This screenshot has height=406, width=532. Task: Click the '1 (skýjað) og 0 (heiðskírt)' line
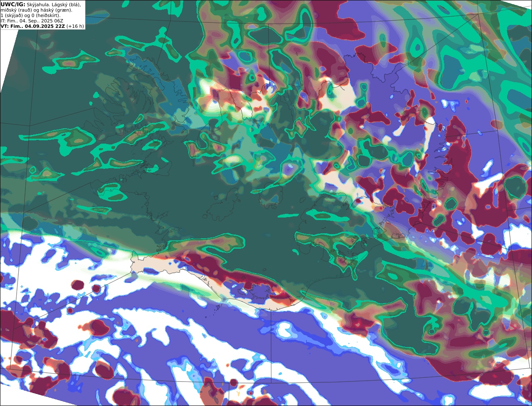(31, 15)
